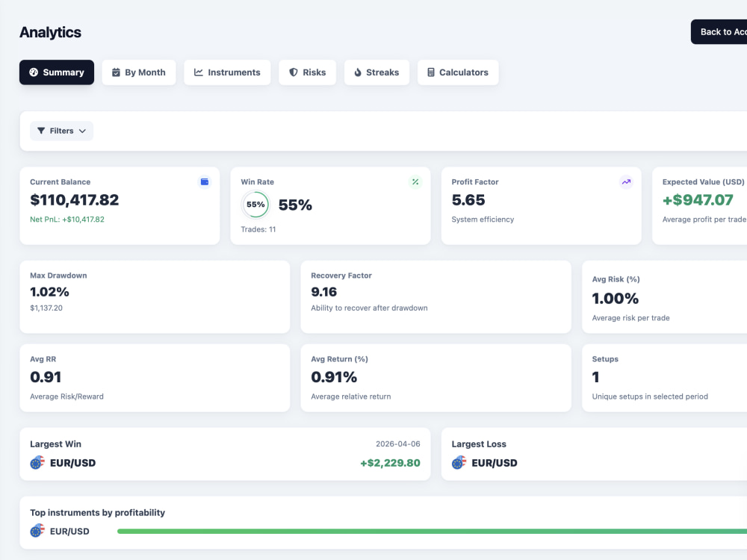This screenshot has width=747, height=560.
Task: Click the 0.91 Avg RR value
Action: [46, 377]
